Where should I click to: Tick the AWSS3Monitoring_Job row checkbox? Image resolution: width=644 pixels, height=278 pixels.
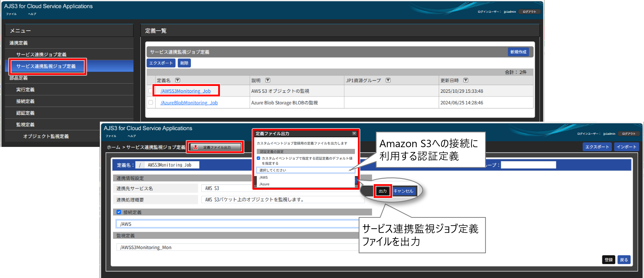[x=150, y=91]
